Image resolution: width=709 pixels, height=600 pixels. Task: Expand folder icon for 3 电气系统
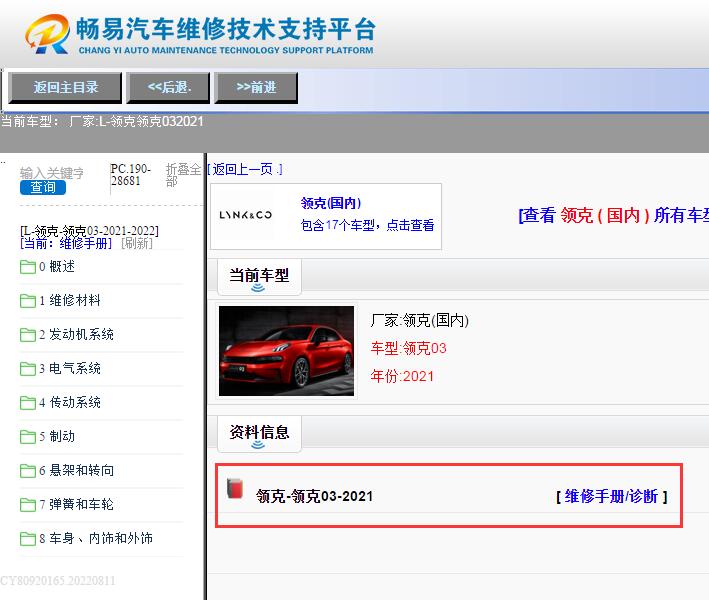point(28,369)
